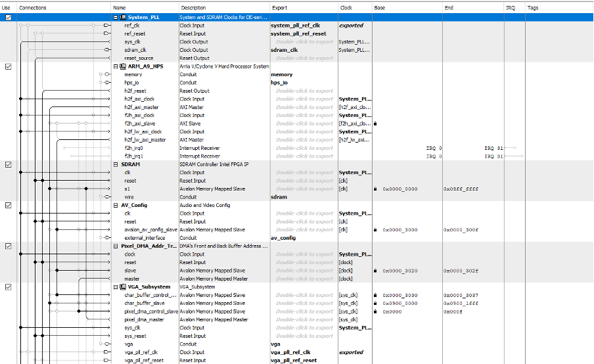
Task: Select the h2f_lw_axi_master interface
Action: [x=145, y=140]
